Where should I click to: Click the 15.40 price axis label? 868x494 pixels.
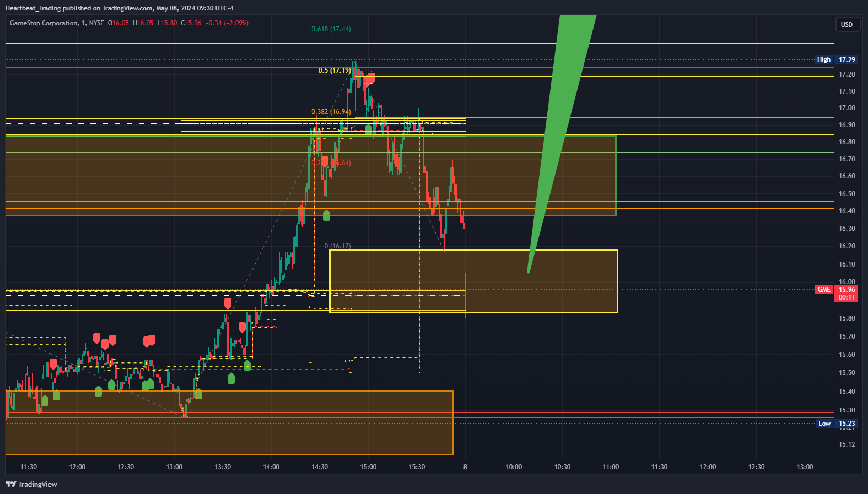847,392
